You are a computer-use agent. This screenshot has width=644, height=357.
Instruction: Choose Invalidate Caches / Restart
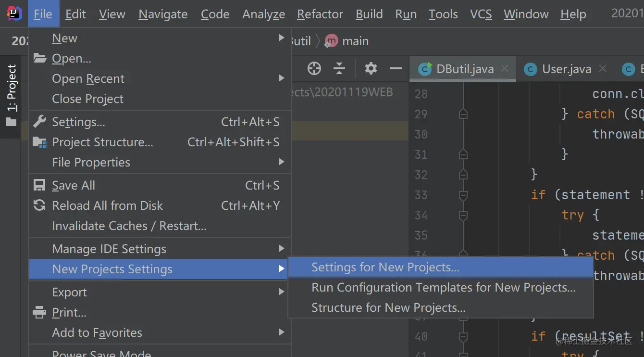129,226
